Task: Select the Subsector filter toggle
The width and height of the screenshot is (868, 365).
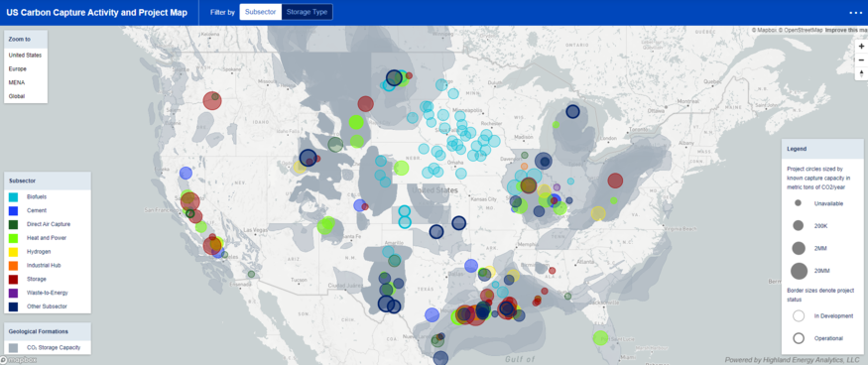Action: (x=260, y=12)
